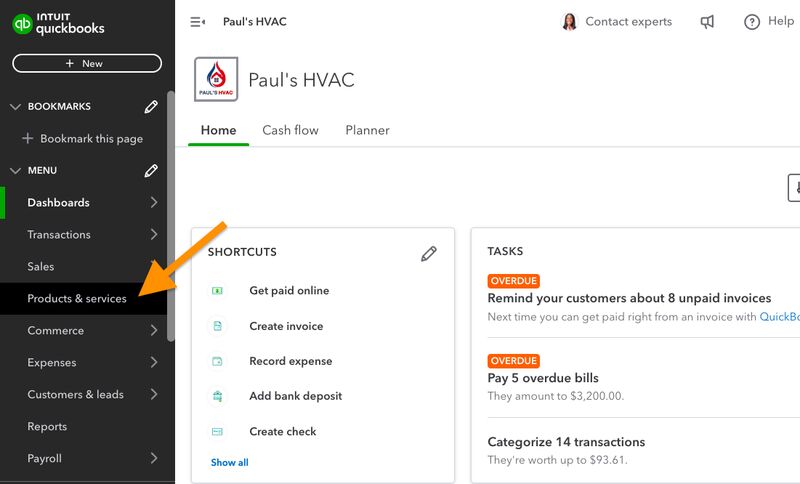Click Contact experts link
The width and height of the screenshot is (800, 484).
pos(629,21)
